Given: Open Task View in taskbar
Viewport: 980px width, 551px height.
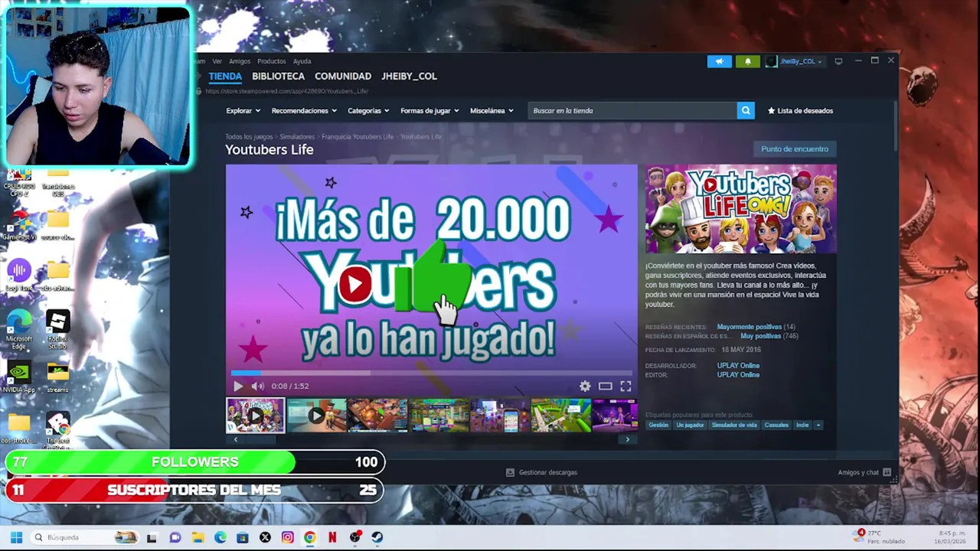Looking at the screenshot, I should pyautogui.click(x=152, y=537).
